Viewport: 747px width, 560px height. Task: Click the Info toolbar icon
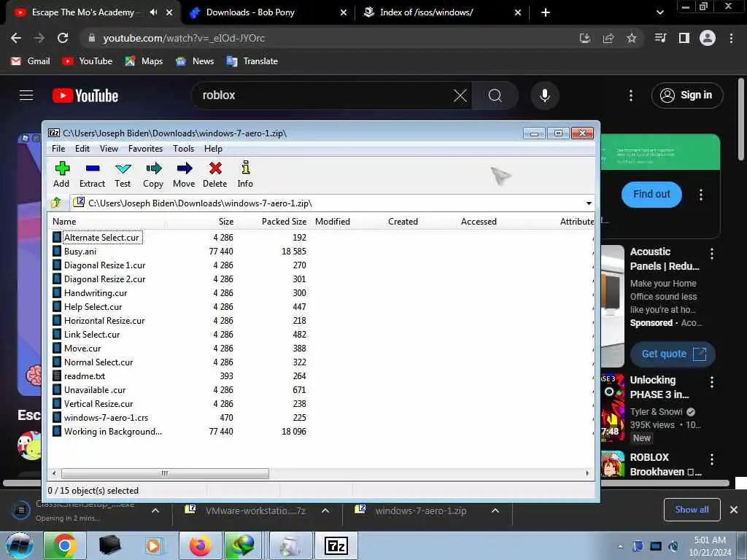(245, 174)
